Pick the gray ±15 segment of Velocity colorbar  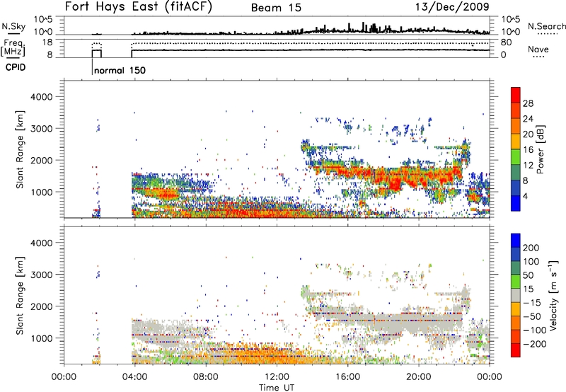[x=516, y=295]
